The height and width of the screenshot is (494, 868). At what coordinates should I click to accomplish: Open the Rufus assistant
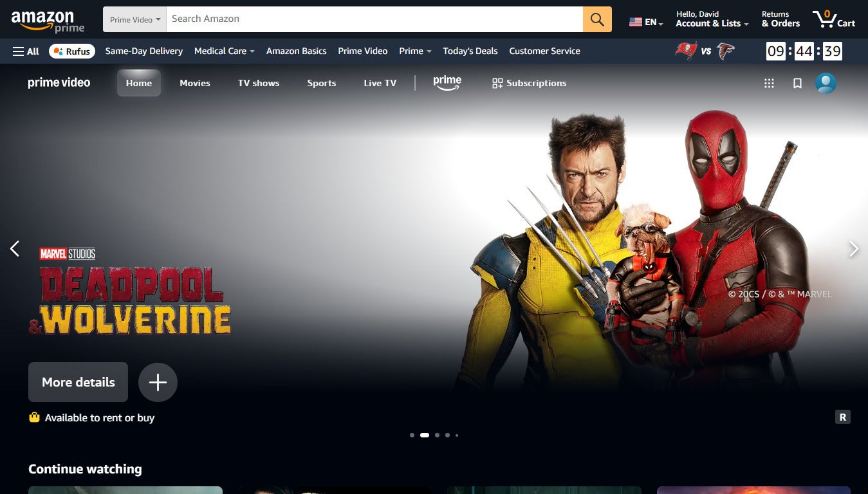pos(72,51)
